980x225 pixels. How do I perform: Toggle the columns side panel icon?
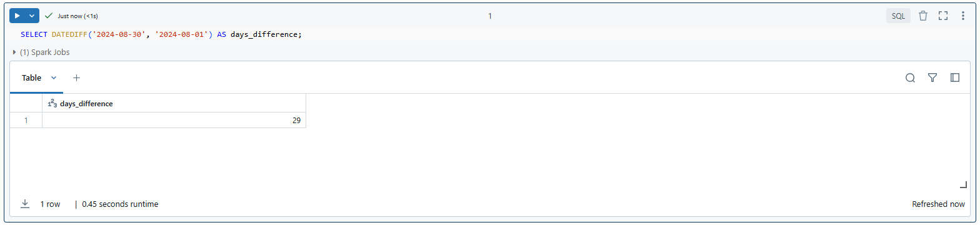pyautogui.click(x=955, y=78)
